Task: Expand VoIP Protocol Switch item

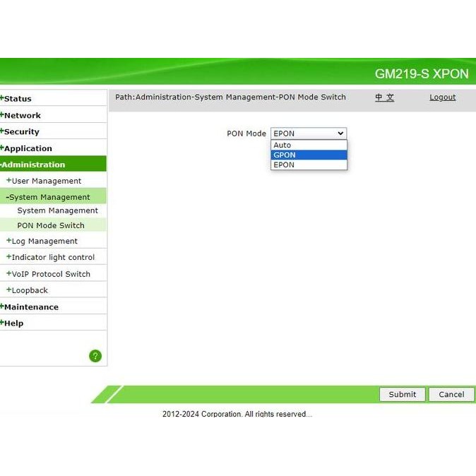Action: coord(50,274)
